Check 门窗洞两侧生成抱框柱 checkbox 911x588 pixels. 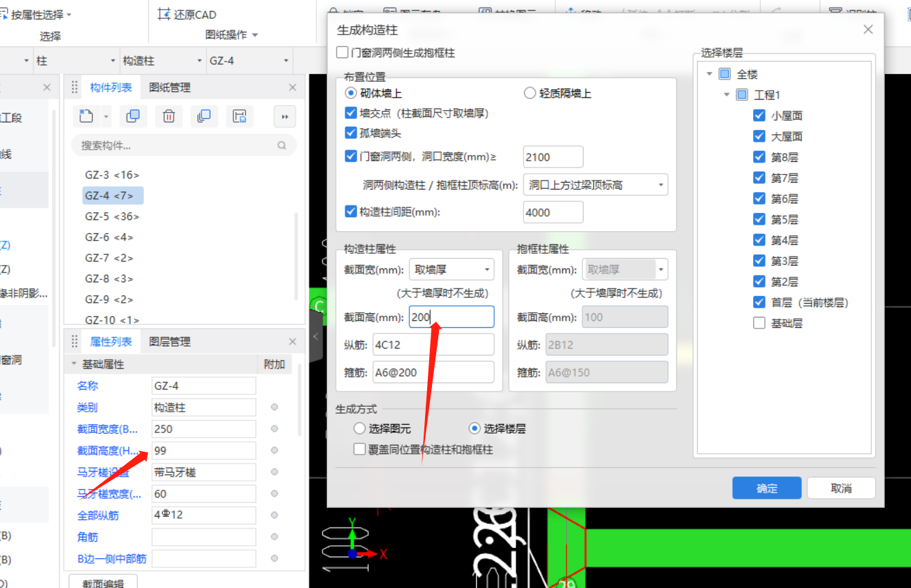[342, 53]
